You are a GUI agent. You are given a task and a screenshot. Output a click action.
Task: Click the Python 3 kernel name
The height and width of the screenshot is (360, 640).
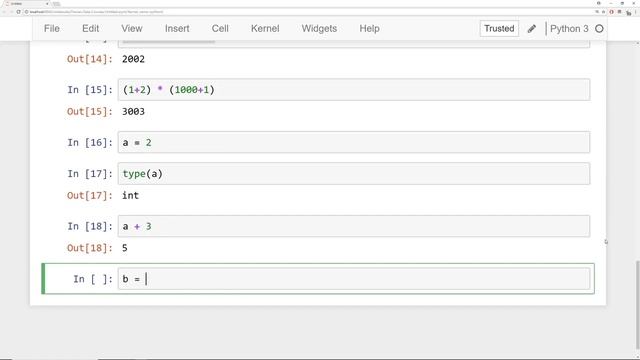[569, 29]
